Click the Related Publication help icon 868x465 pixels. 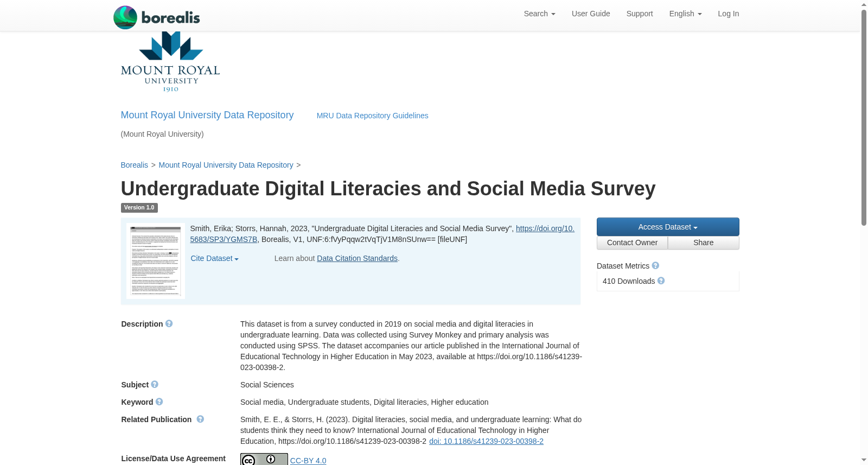[200, 419]
